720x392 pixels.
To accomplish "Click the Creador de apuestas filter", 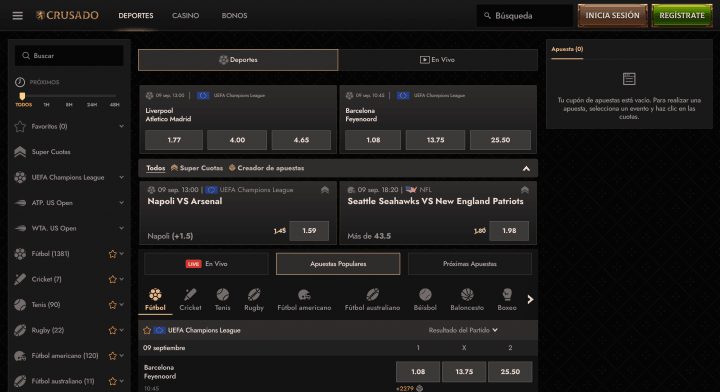I will coord(266,168).
